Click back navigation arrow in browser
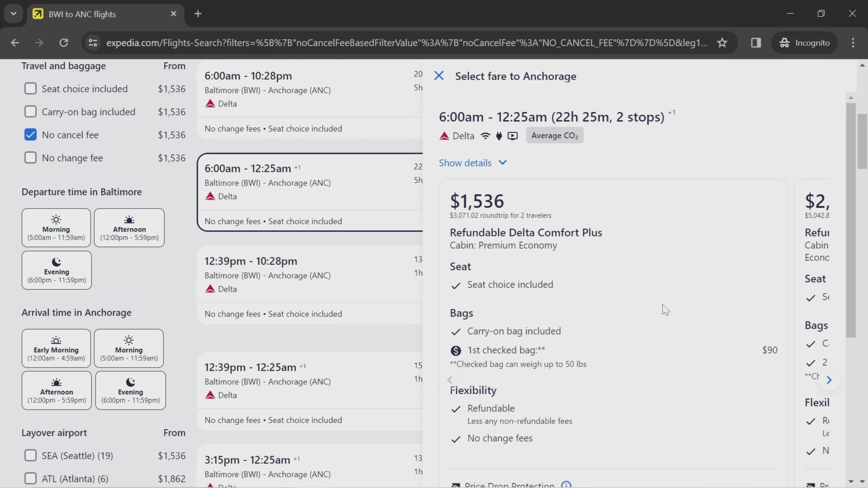Screen dimensions: 868x488 click(15, 43)
